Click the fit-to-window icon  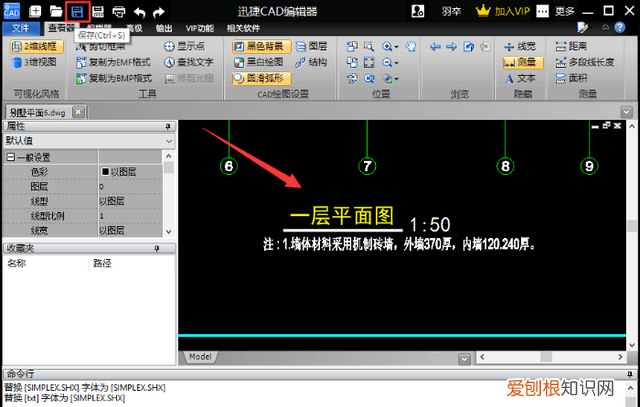tap(369, 62)
